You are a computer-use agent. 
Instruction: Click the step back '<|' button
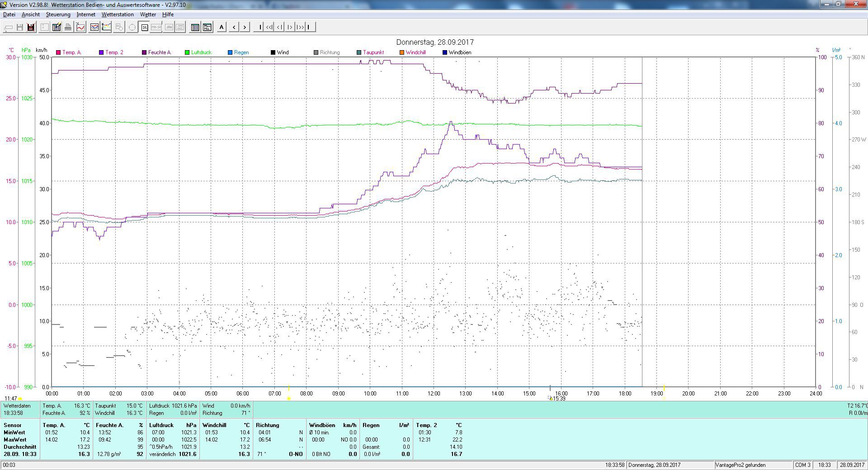coord(279,27)
